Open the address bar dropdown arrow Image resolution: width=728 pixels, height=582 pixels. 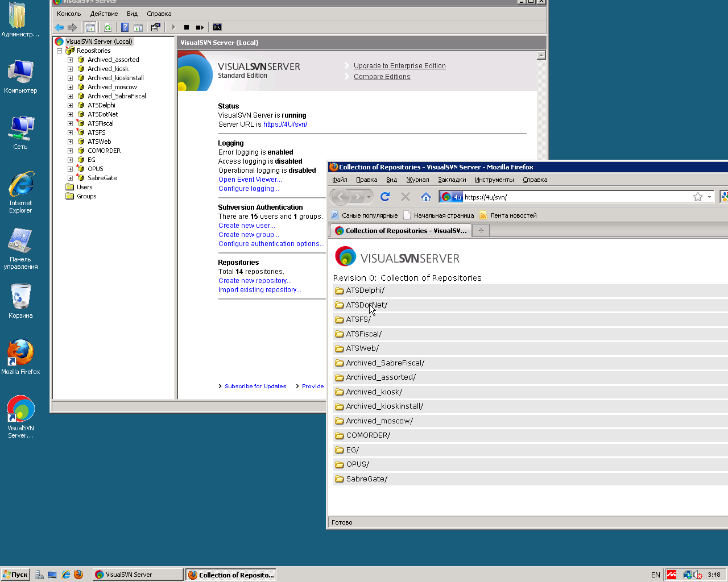point(709,197)
